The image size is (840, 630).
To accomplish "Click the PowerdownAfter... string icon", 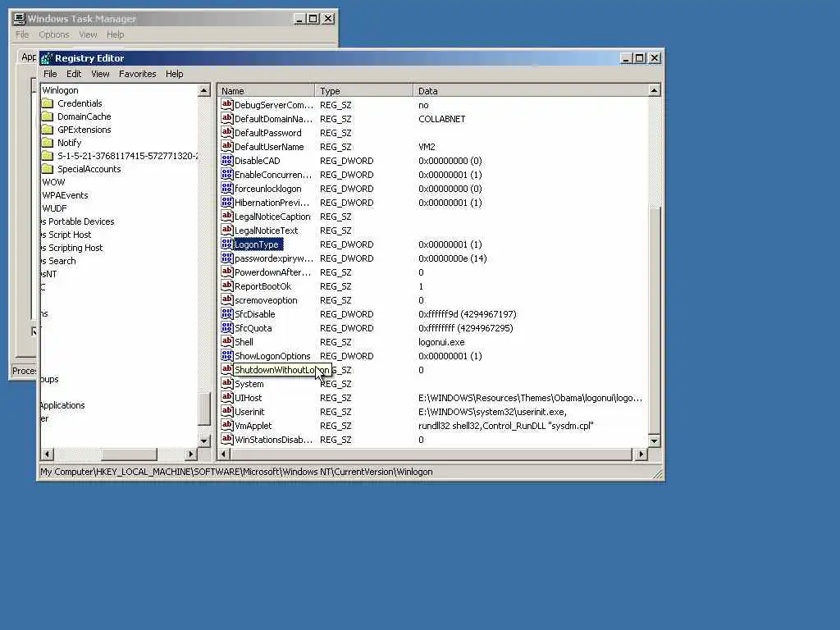I will [227, 272].
